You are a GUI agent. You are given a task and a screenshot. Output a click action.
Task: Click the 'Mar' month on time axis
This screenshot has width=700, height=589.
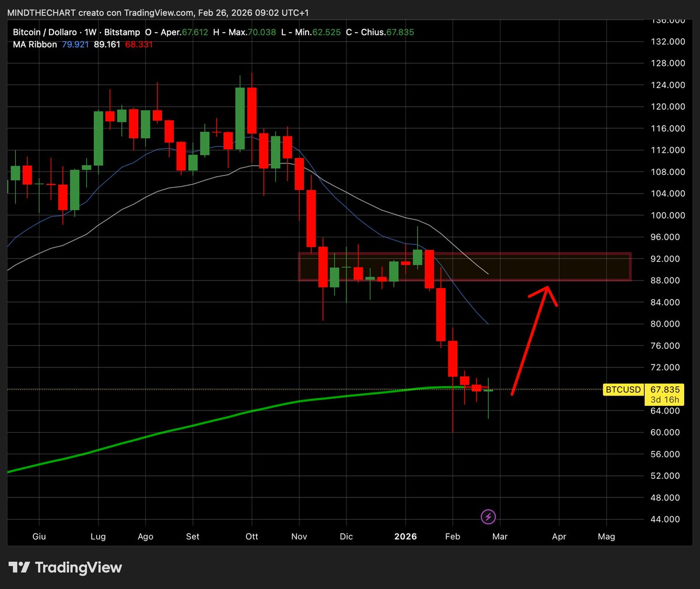pos(500,537)
